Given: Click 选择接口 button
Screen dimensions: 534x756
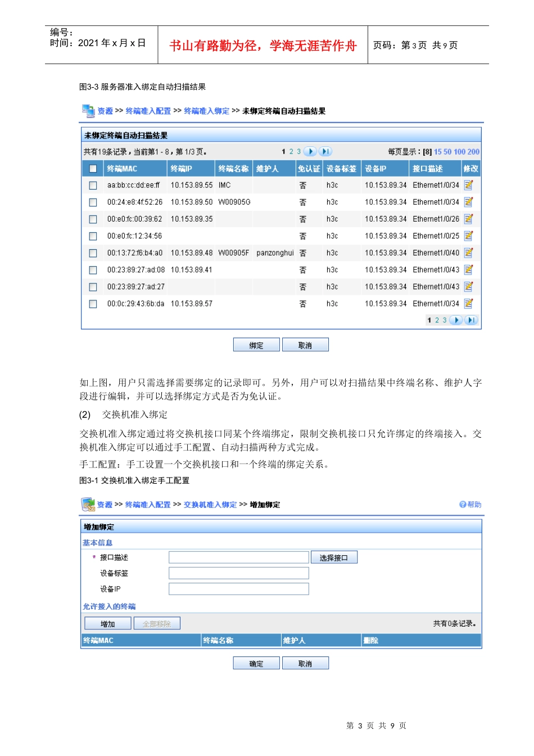Looking at the screenshot, I should (334, 557).
